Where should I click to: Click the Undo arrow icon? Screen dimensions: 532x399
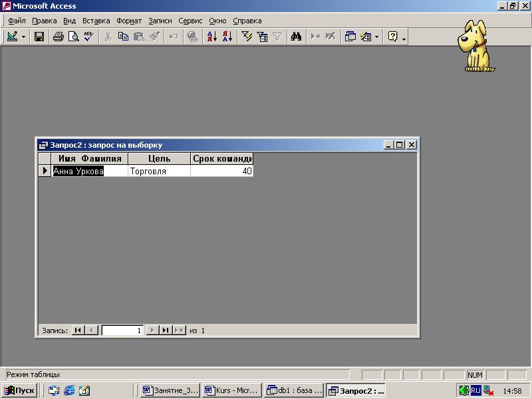coord(174,37)
